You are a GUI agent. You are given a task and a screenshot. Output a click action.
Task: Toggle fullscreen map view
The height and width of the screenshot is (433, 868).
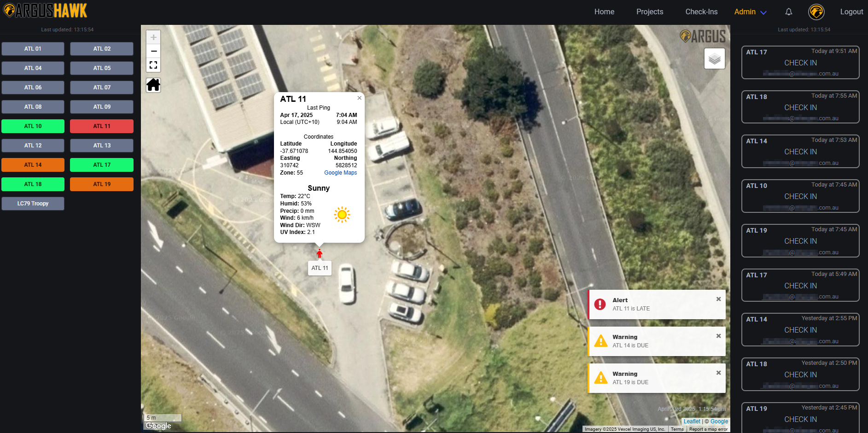153,65
